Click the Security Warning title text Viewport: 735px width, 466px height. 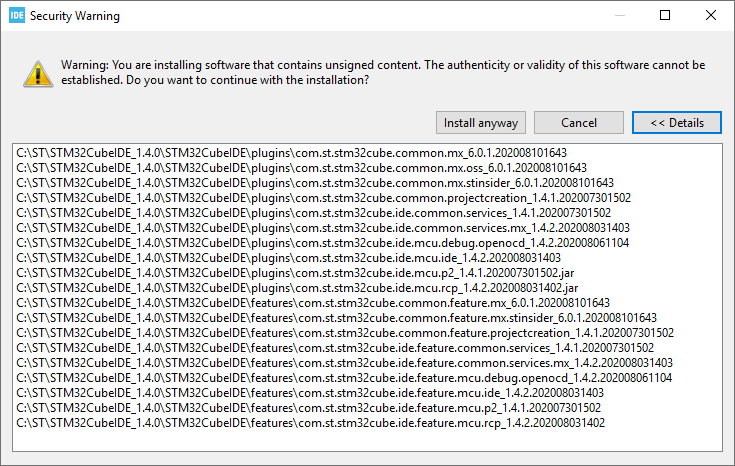tap(75, 16)
